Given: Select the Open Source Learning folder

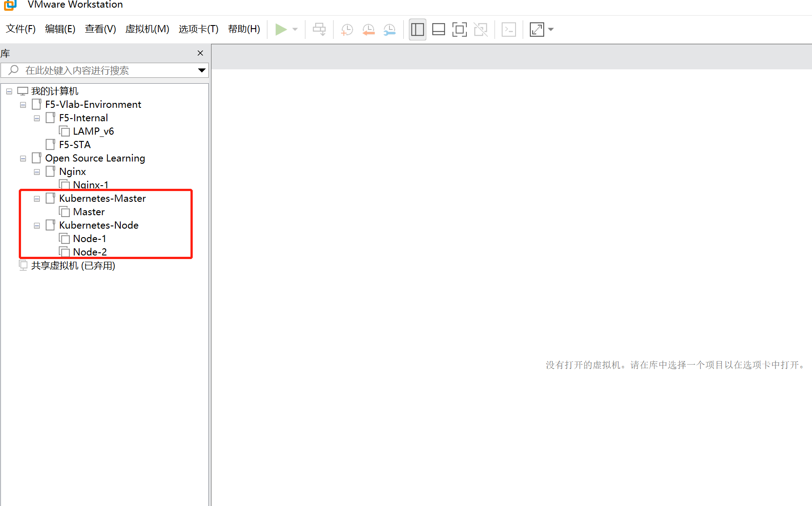Looking at the screenshot, I should pyautogui.click(x=95, y=158).
